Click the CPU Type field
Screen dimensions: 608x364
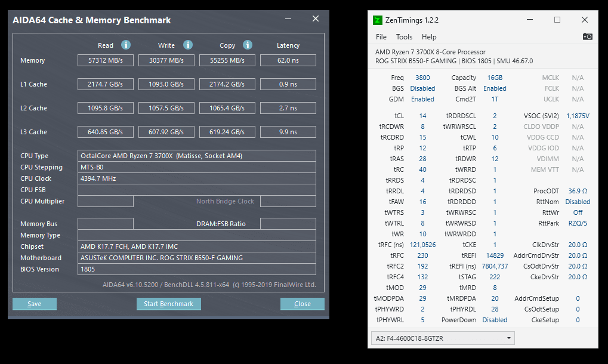click(x=196, y=156)
